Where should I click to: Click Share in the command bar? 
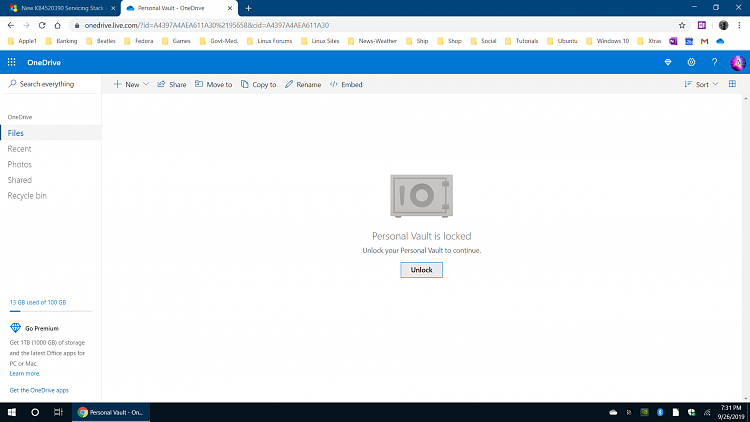(x=172, y=84)
